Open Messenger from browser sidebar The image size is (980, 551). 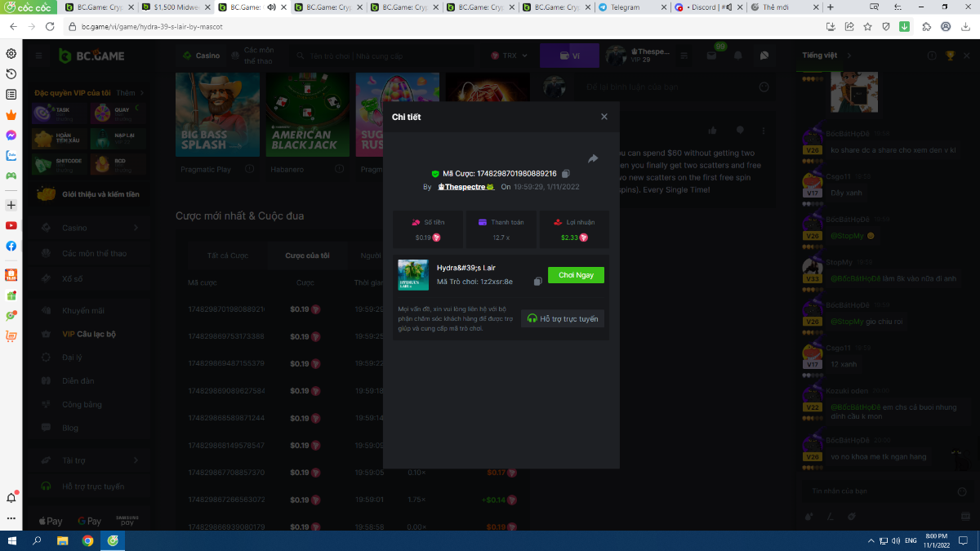(11, 135)
